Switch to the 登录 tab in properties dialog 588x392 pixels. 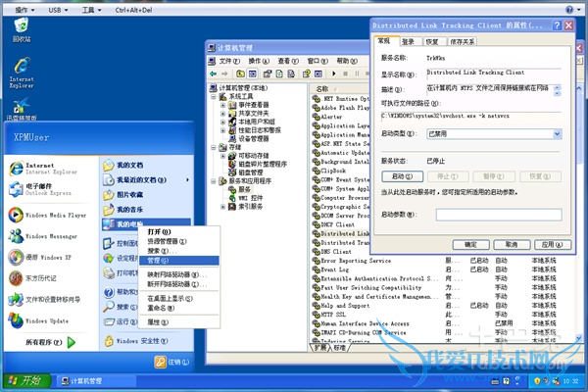407,42
